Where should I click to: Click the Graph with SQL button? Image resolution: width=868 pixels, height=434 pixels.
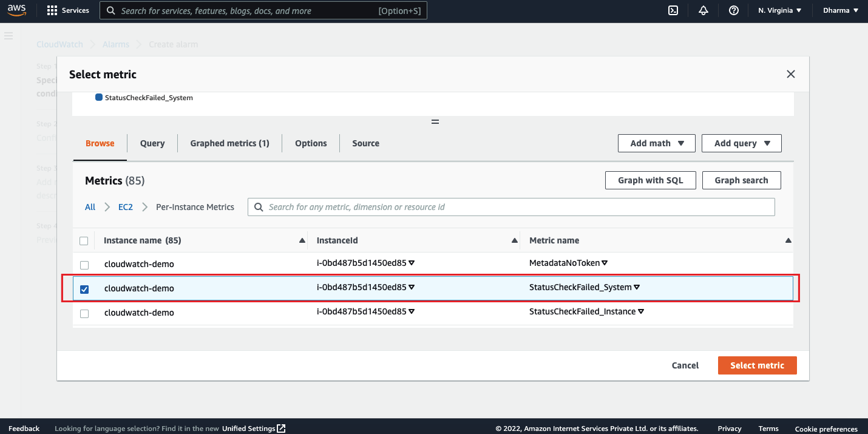(x=651, y=180)
